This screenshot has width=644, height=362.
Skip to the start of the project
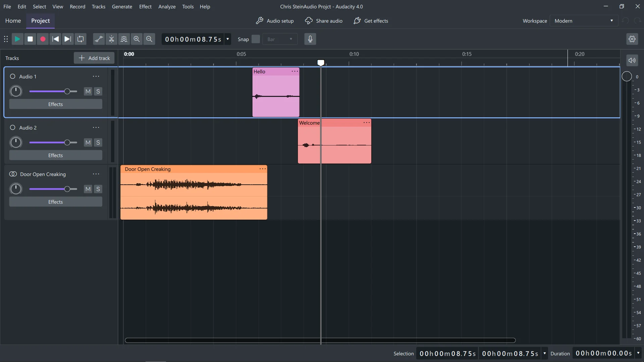tap(55, 39)
